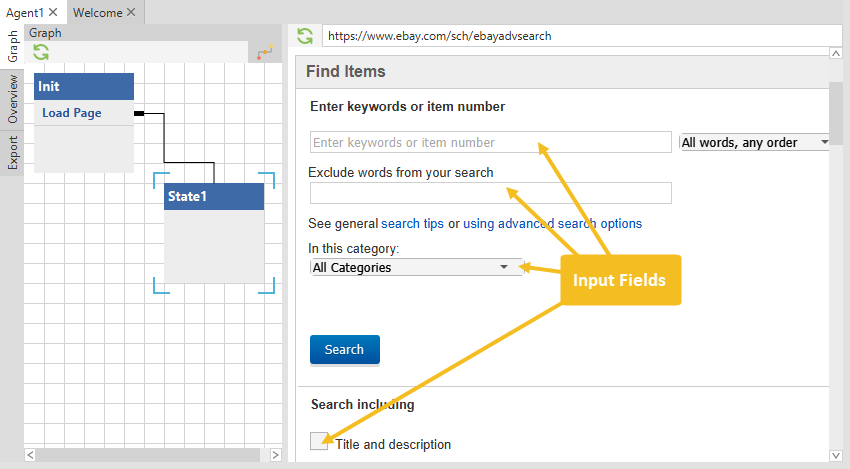The width and height of the screenshot is (850, 469).
Task: Enable Title and description checkbox
Action: click(x=319, y=441)
